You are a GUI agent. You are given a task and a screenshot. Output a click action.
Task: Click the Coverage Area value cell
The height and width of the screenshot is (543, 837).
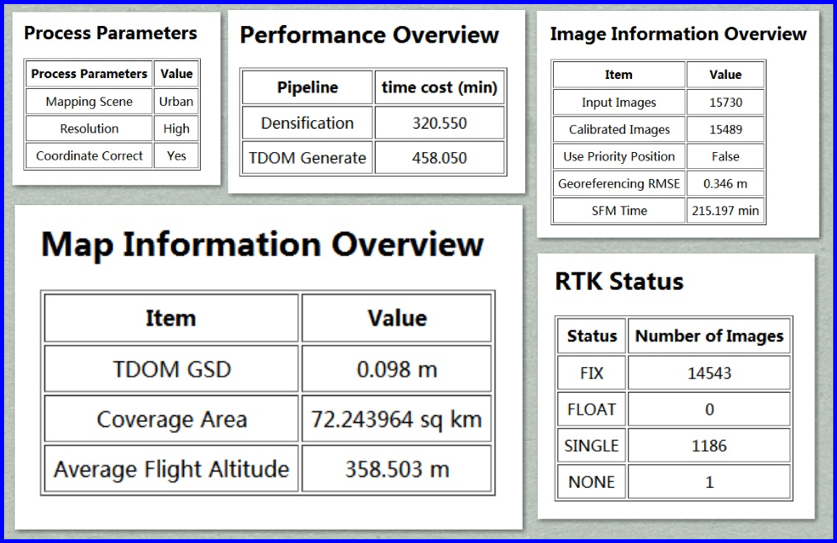(x=397, y=419)
